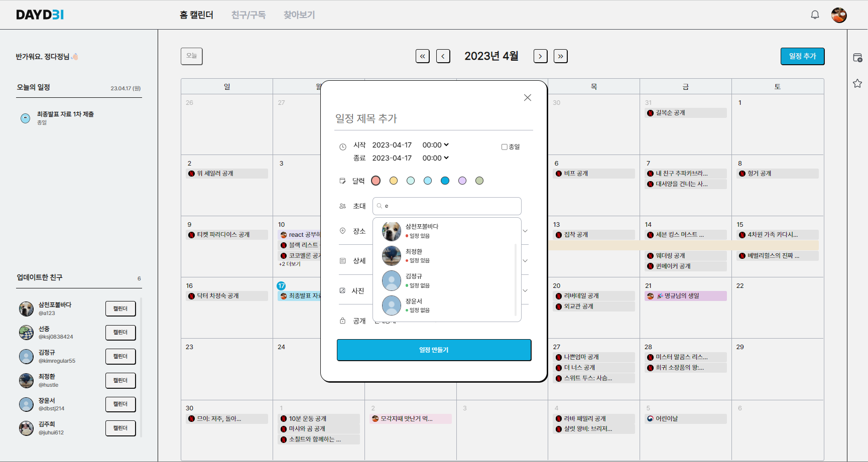Screen dimensions: 868x462
Task: Open the 친구/구독 tab
Action: pos(249,15)
